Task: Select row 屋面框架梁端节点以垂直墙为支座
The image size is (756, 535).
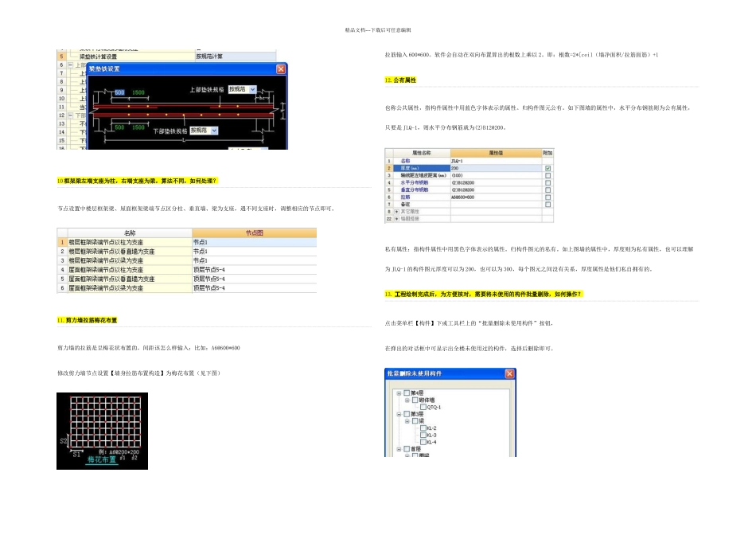Action: [186, 279]
